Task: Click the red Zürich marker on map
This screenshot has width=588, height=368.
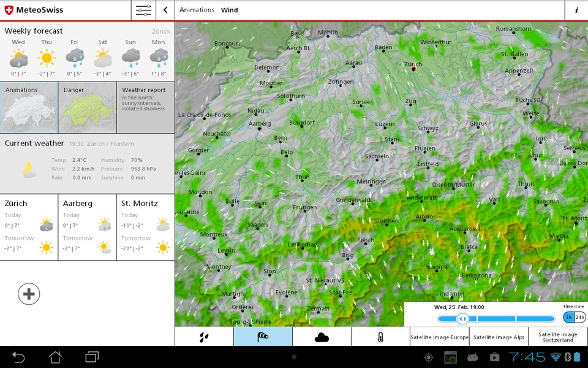Action: click(x=413, y=69)
